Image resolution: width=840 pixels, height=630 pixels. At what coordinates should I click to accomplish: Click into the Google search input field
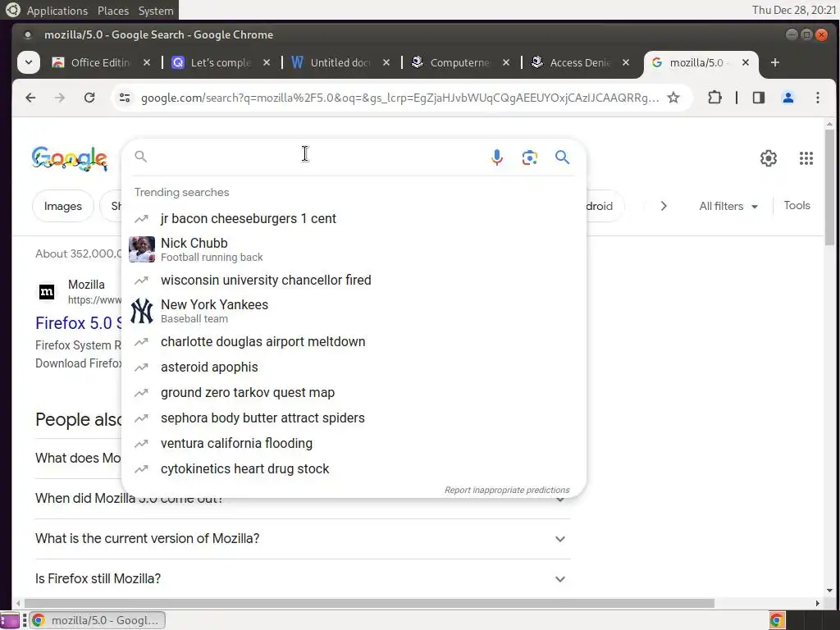pyautogui.click(x=316, y=157)
